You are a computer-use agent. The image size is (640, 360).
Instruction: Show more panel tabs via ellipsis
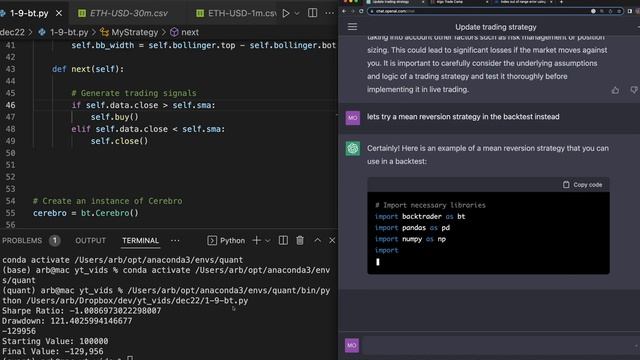point(175,241)
